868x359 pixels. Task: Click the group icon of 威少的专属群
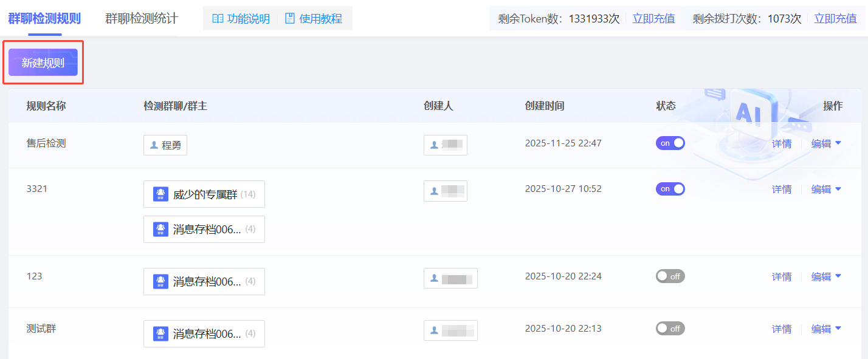[160, 194]
